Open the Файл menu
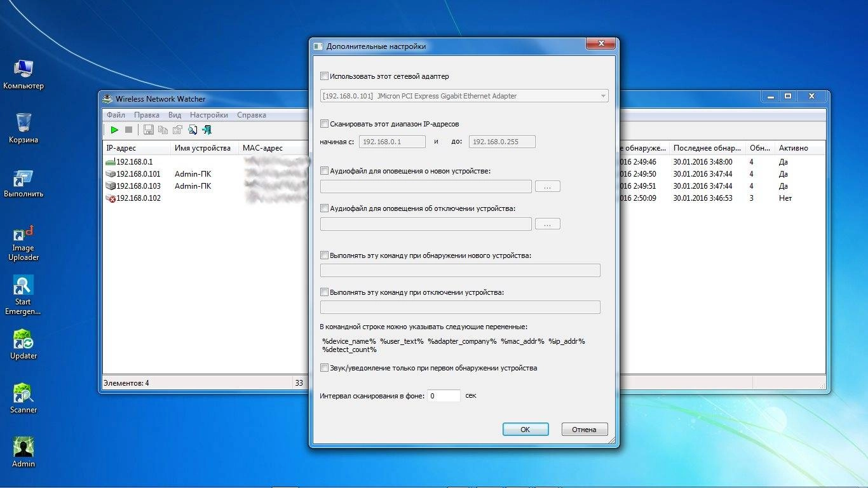 pyautogui.click(x=116, y=115)
